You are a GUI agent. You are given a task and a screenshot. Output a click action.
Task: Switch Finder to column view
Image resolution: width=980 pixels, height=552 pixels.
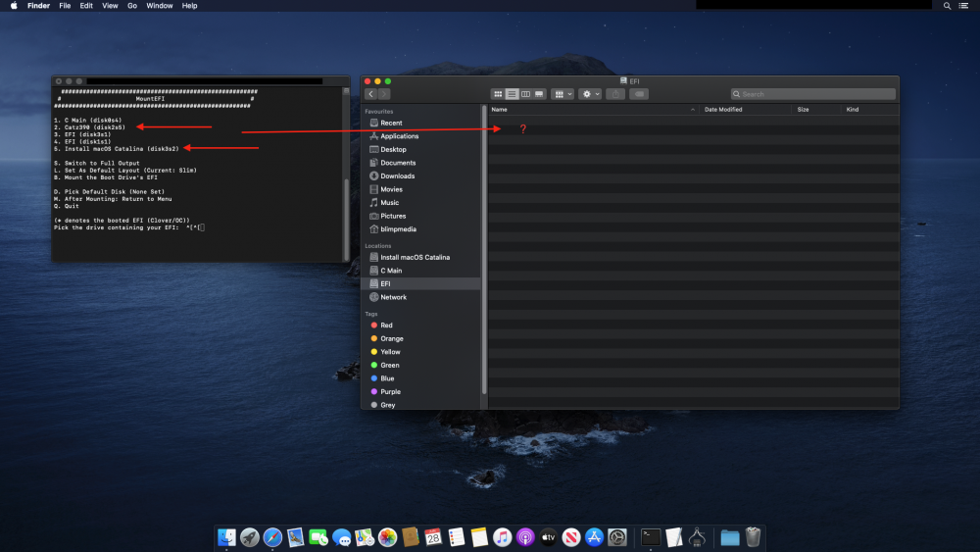[x=525, y=94]
